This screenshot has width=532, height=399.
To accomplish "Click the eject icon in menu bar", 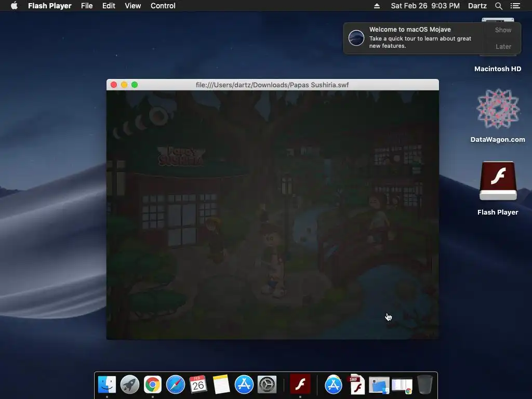I will tap(377, 6).
